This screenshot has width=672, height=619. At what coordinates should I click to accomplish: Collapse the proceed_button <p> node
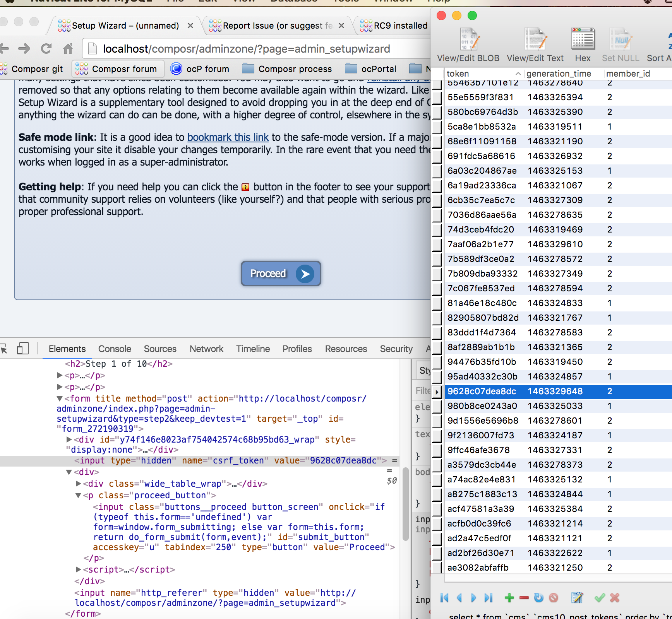78,495
